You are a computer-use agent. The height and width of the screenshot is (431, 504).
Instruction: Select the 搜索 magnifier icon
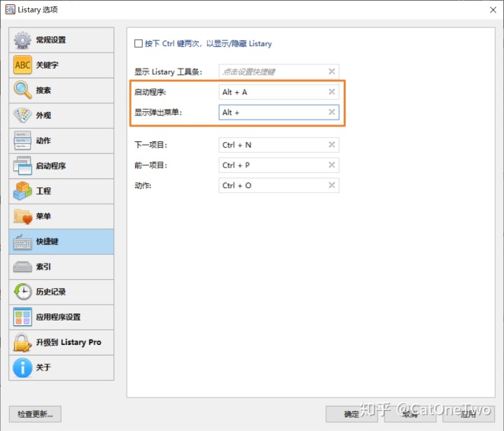22,90
